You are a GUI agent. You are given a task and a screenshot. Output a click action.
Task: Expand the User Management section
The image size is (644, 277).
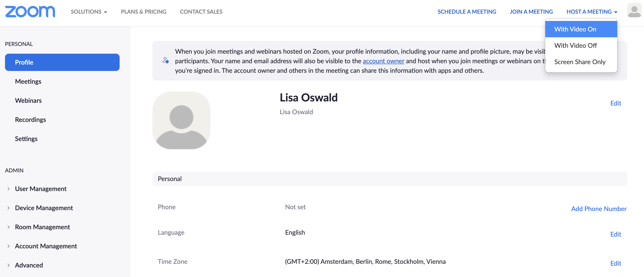tap(41, 189)
